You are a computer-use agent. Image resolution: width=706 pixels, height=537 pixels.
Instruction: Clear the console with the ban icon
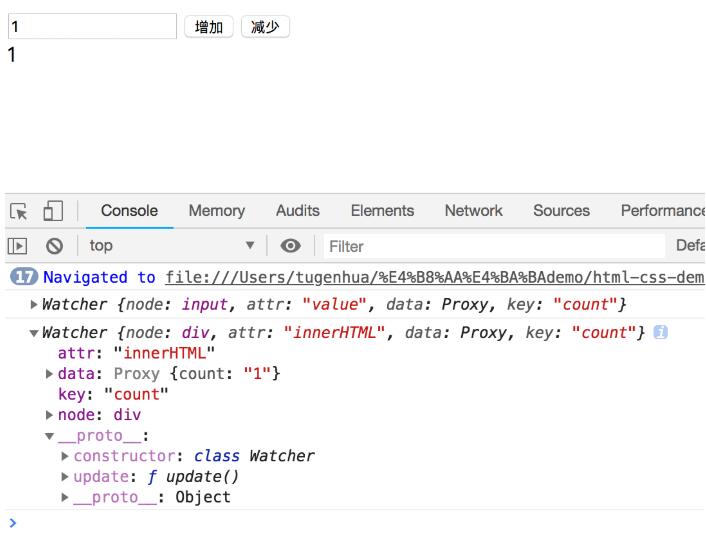(x=56, y=246)
